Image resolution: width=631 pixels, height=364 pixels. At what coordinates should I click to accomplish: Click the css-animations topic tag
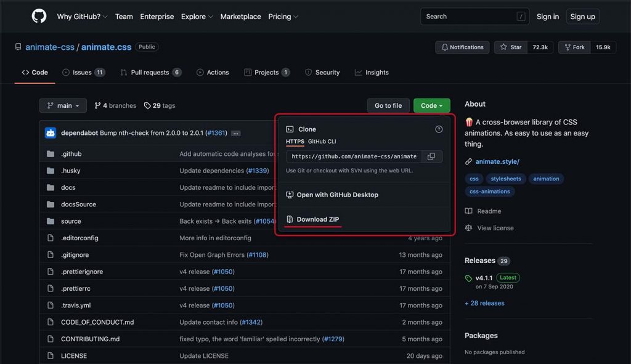tap(490, 192)
